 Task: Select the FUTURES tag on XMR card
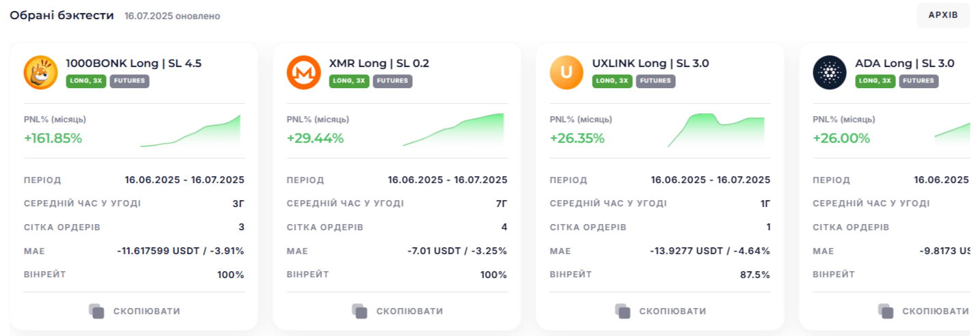[392, 81]
